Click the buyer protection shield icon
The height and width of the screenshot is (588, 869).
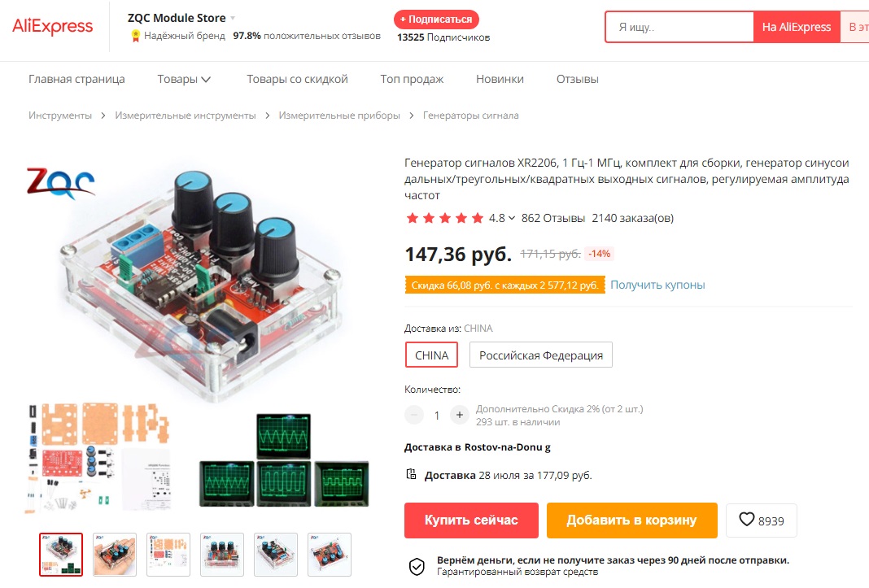(x=417, y=566)
